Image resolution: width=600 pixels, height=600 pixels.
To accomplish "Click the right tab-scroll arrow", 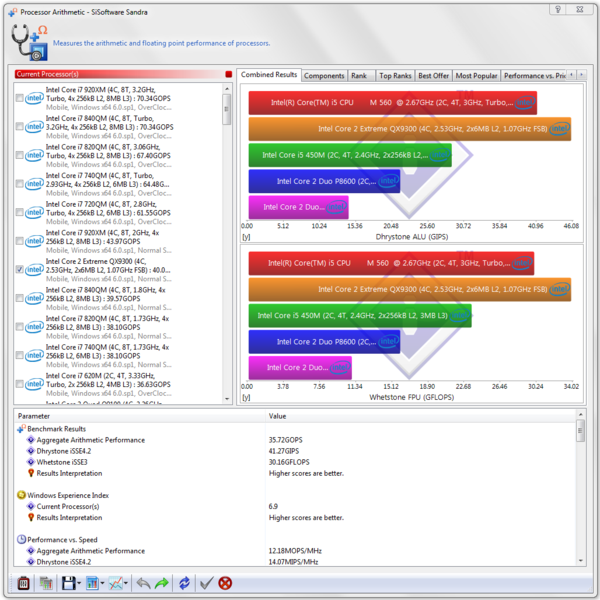I will [x=582, y=75].
